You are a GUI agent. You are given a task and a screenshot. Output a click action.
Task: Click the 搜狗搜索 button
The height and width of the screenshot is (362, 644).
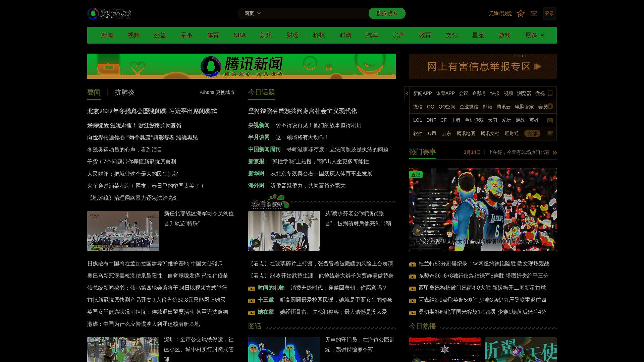click(387, 13)
